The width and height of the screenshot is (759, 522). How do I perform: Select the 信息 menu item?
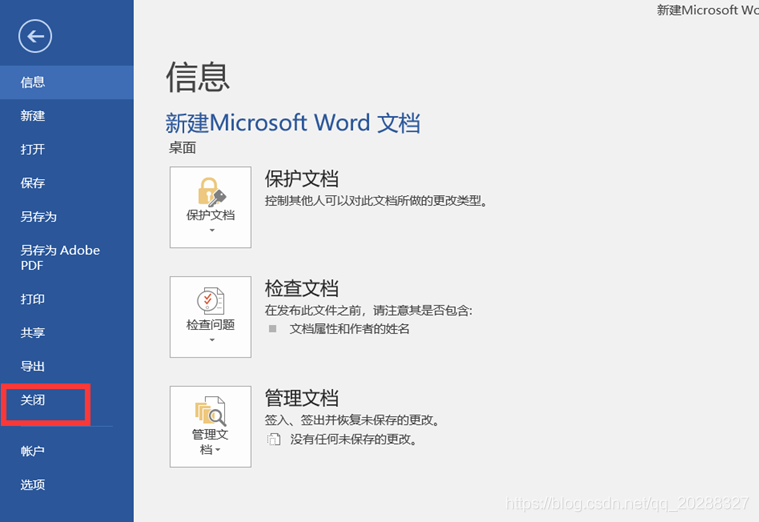click(67, 82)
